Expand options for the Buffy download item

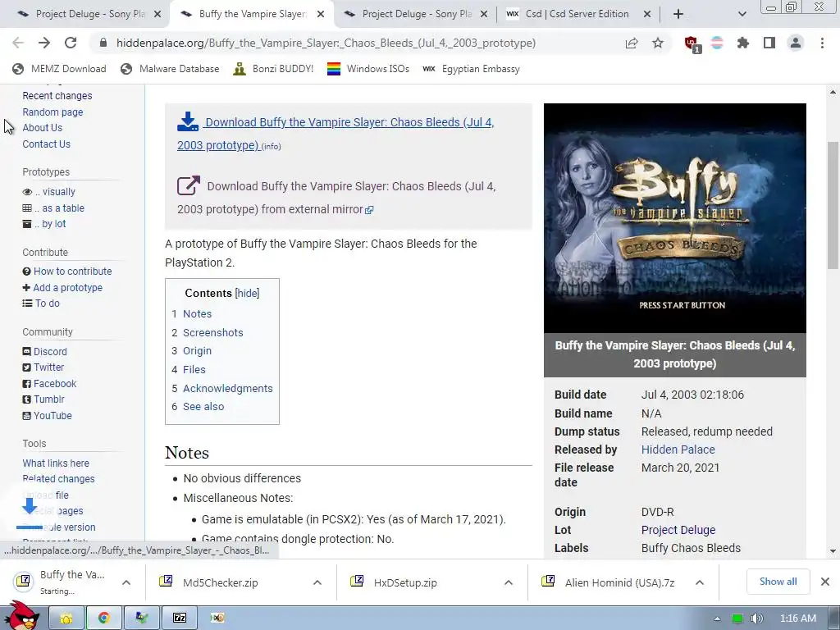click(x=126, y=582)
